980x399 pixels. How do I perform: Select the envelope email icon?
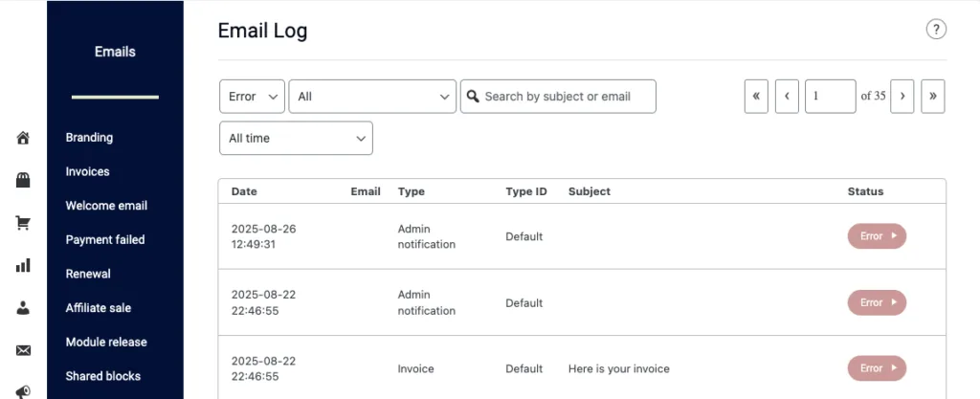point(23,350)
